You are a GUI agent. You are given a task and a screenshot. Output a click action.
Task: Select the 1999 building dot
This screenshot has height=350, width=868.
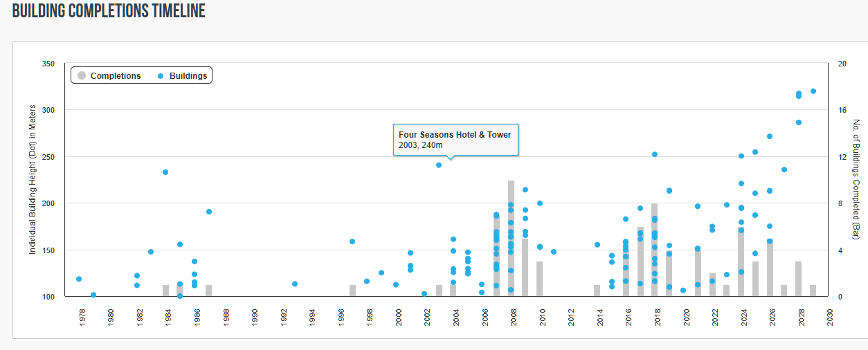click(x=381, y=273)
